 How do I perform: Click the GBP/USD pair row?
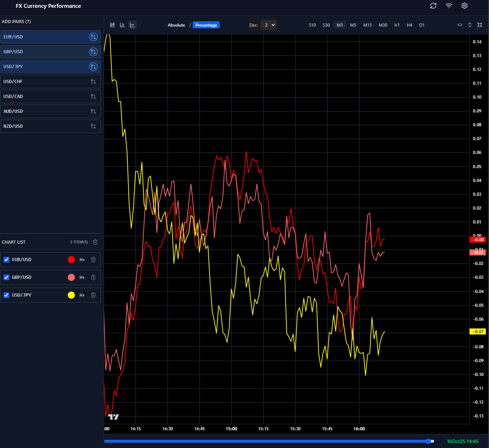click(x=50, y=52)
